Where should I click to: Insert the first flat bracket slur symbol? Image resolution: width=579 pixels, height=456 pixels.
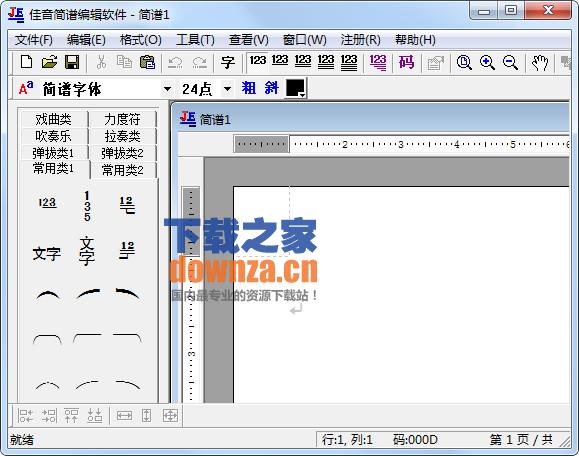[x=47, y=339]
